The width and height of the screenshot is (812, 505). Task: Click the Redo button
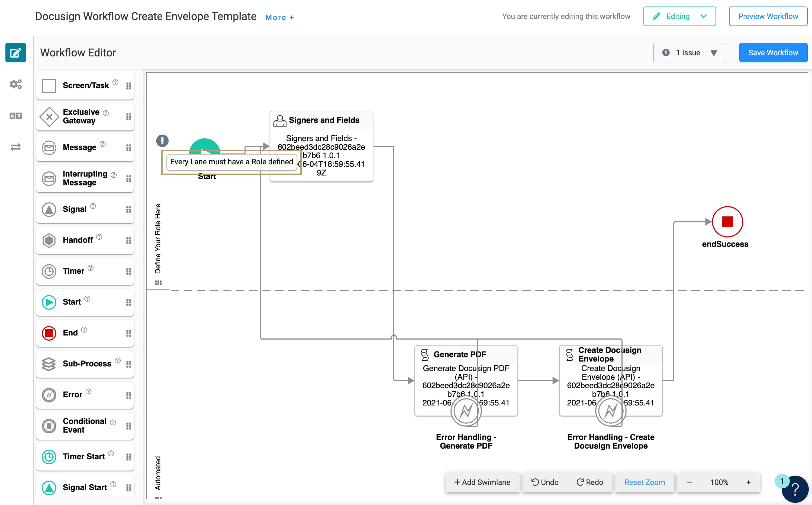(590, 482)
